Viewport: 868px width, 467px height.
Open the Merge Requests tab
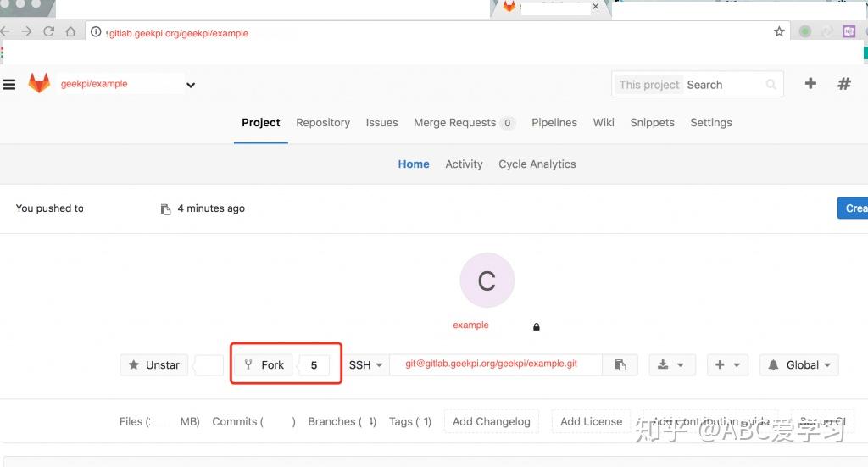click(464, 123)
